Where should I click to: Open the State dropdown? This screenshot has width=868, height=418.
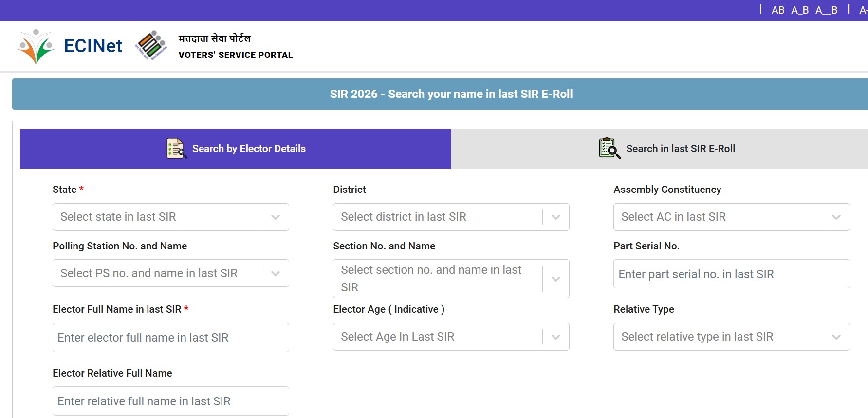[171, 217]
